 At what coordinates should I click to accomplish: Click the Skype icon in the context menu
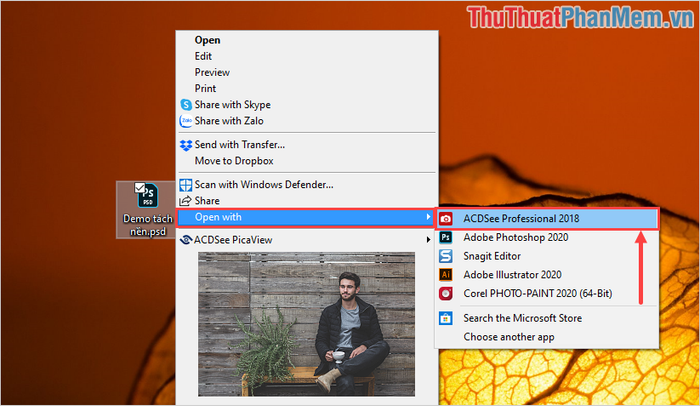[186, 105]
